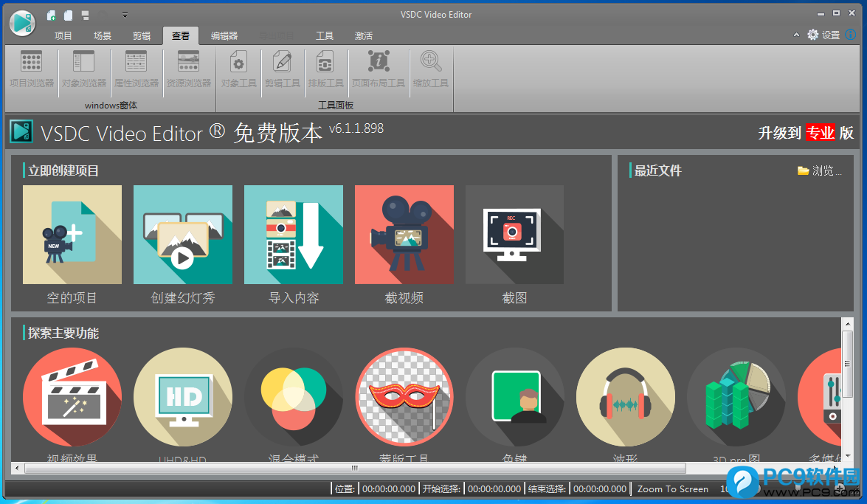The width and height of the screenshot is (867, 504).
Task: Collapse the ribbon with the up chevron
Action: tap(796, 35)
